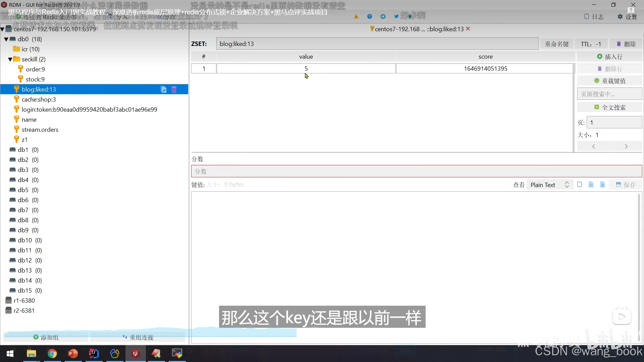This screenshot has width=644, height=362.
Task: Click the 重组连接 regroup connections button
Action: [138, 337]
